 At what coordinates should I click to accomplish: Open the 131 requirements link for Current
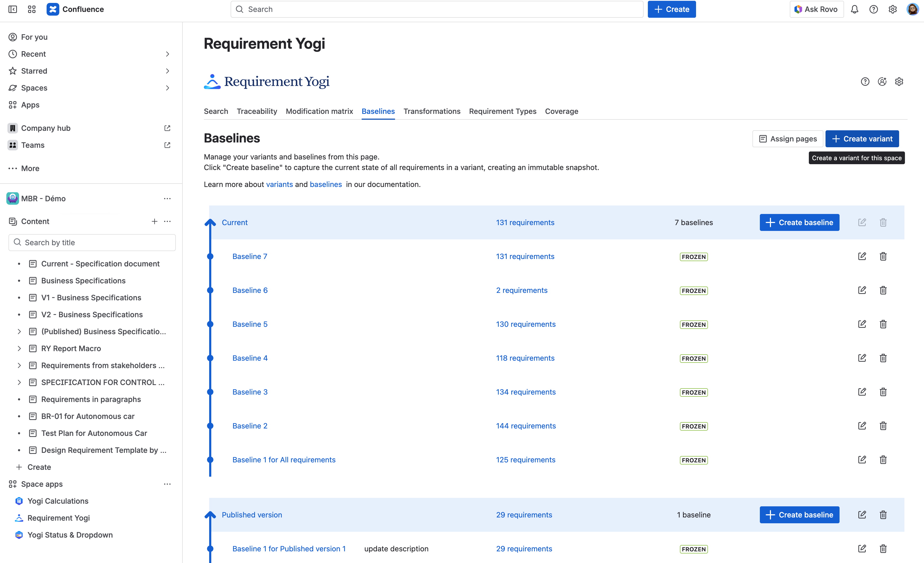coord(525,222)
